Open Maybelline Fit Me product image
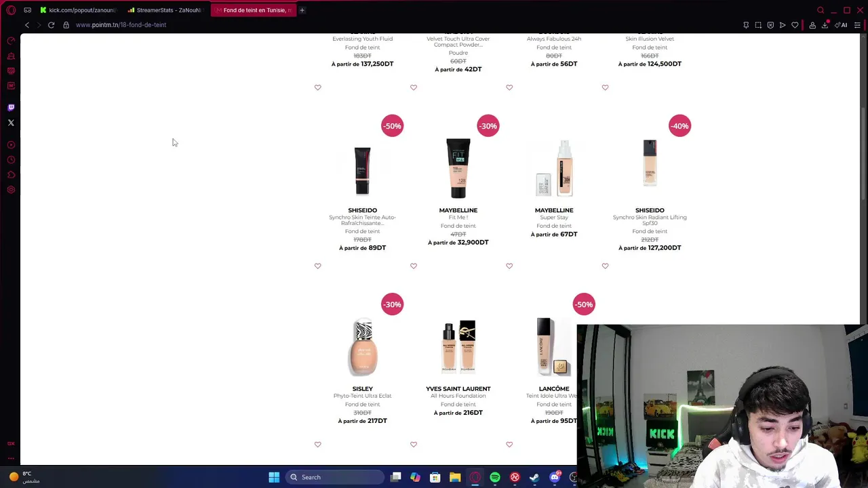The width and height of the screenshot is (868, 488). (458, 168)
